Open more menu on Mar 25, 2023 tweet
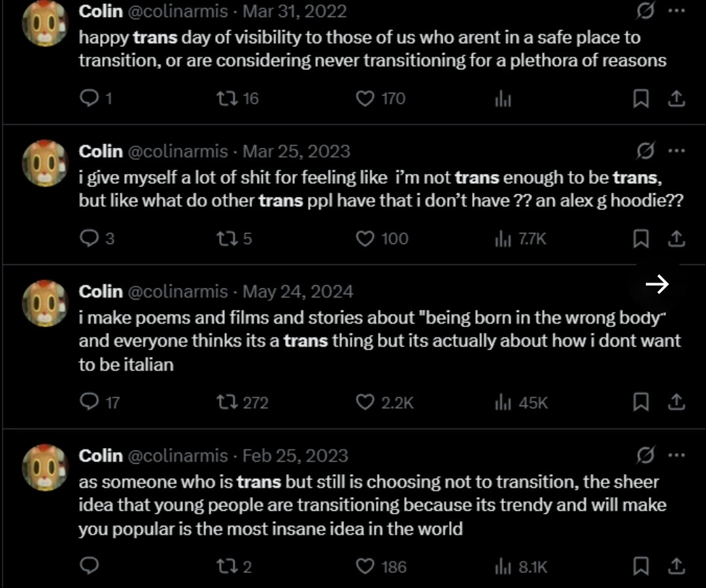The height and width of the screenshot is (588, 706). tap(677, 151)
